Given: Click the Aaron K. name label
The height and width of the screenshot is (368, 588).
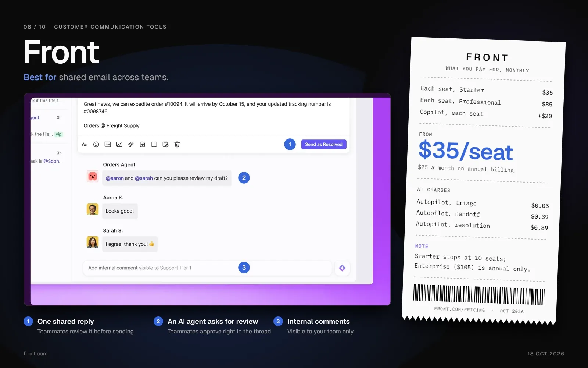Looking at the screenshot, I should coord(113,198).
